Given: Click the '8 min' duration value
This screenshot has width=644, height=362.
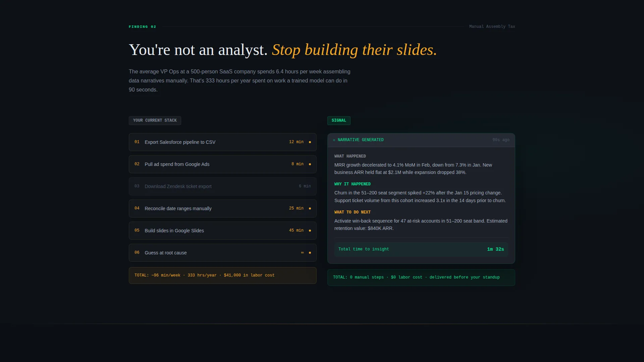Looking at the screenshot, I should pos(298,164).
